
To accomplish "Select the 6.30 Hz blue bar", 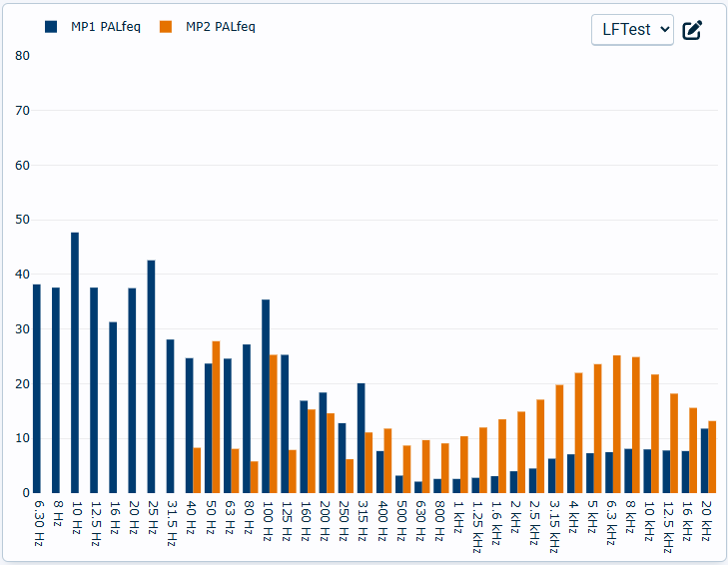I will click(x=37, y=388).
